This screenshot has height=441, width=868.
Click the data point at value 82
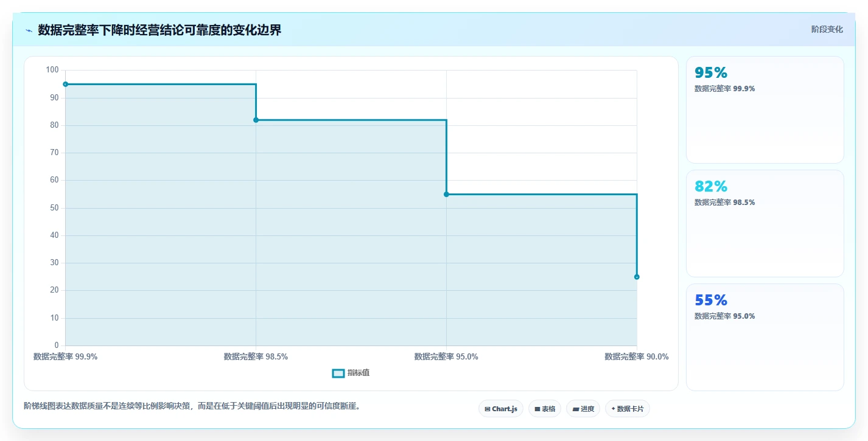click(256, 120)
